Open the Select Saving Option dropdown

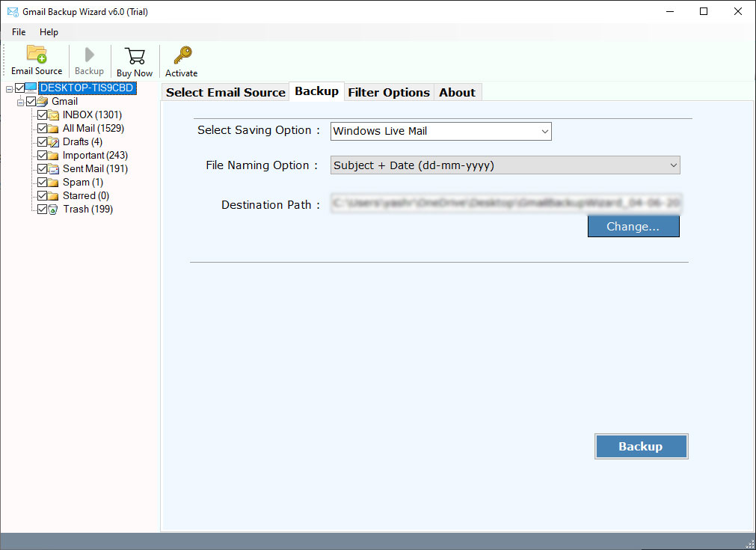(x=440, y=131)
